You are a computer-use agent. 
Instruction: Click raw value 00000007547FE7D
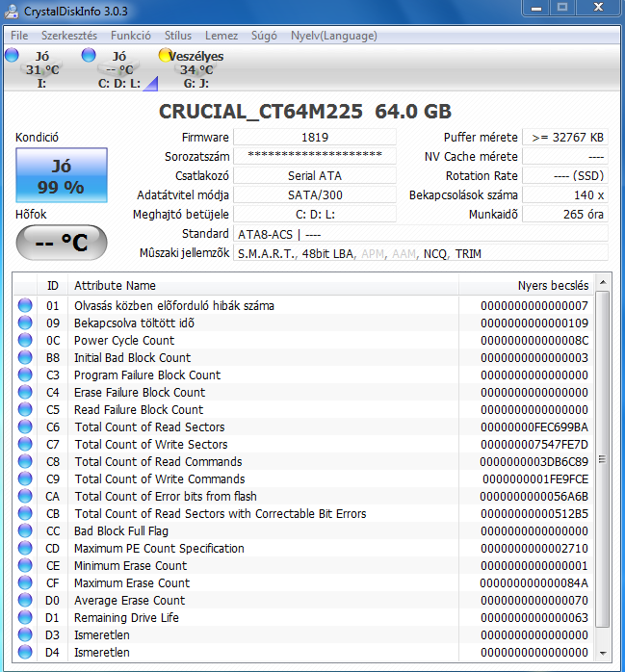point(534,445)
